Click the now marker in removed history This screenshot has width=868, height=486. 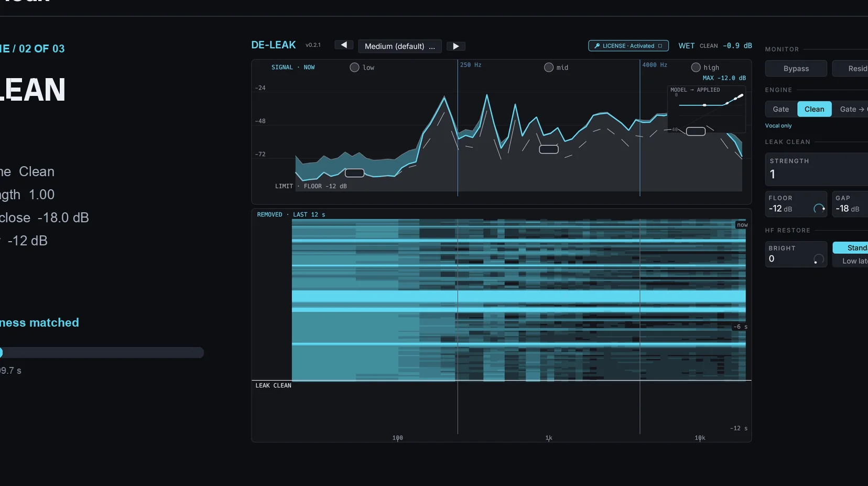[742, 225]
